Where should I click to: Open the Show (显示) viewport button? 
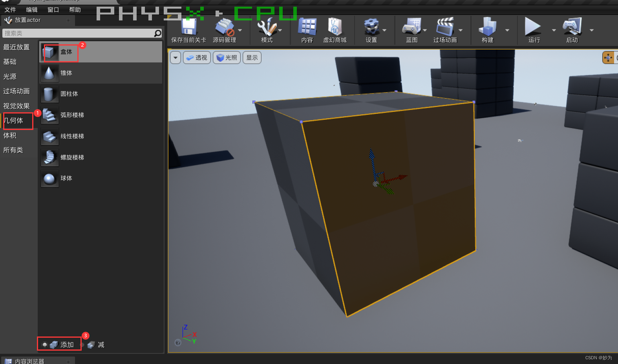click(252, 58)
